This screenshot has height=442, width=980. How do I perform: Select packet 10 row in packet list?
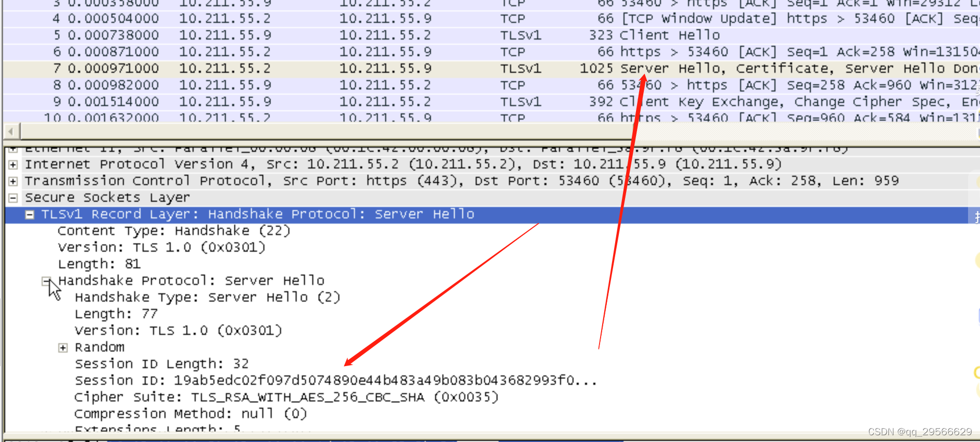(x=491, y=117)
